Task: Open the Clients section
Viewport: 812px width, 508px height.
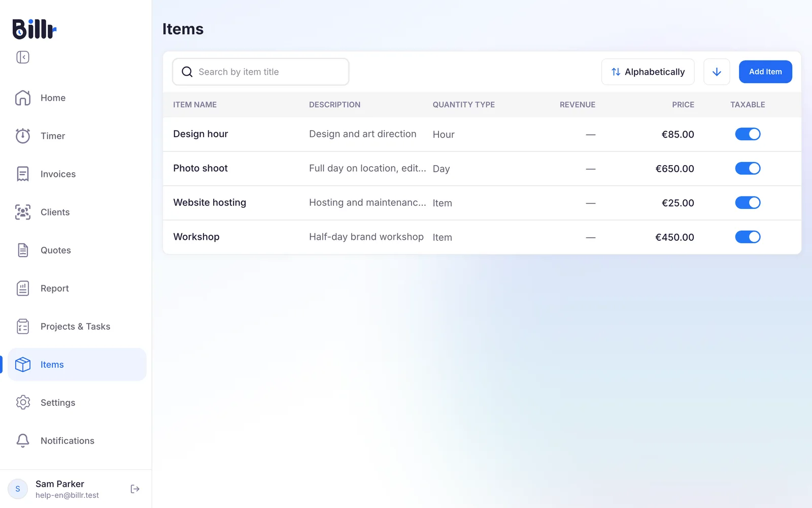Action: point(77,212)
